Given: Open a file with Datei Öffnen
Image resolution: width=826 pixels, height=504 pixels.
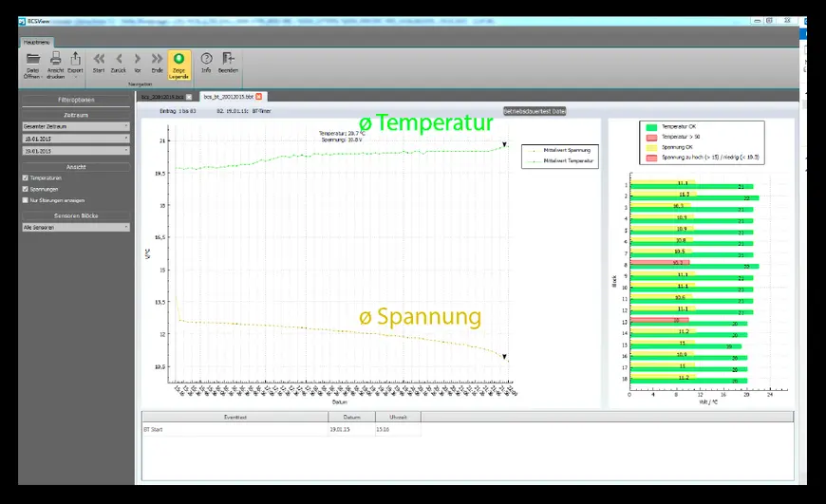Looking at the screenshot, I should 32,65.
